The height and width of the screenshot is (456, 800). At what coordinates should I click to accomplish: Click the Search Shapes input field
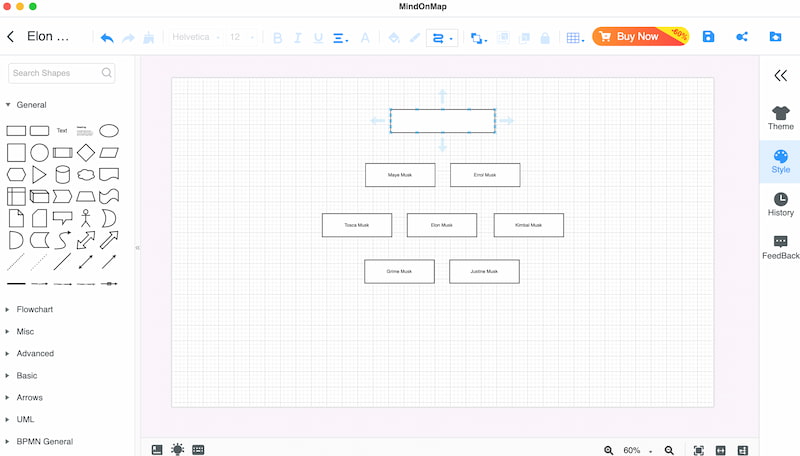(x=61, y=73)
